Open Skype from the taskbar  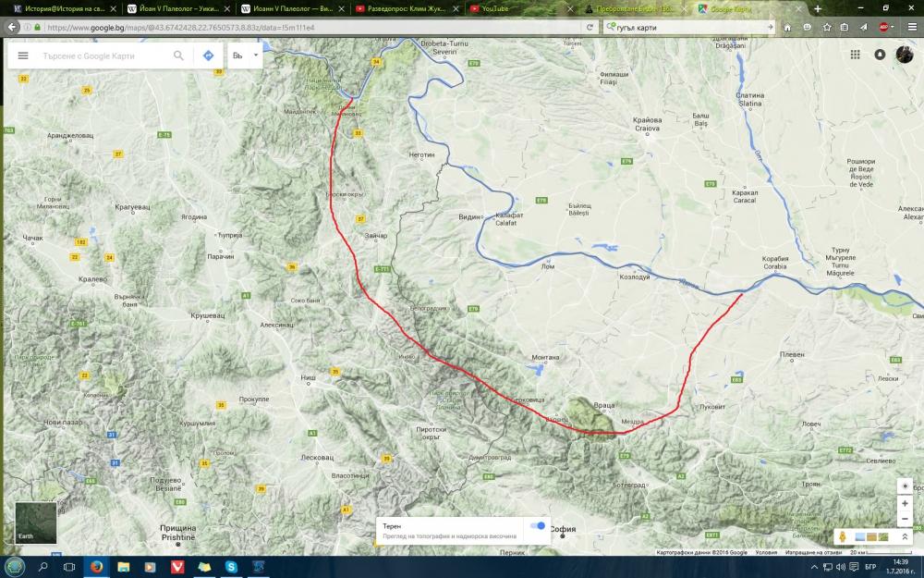(x=231, y=567)
